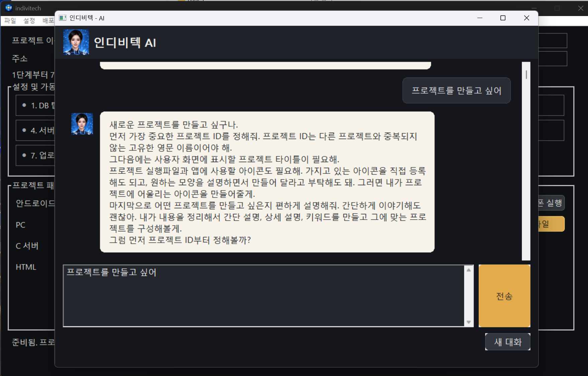Click the 폰 실행 button in main window

(551, 203)
